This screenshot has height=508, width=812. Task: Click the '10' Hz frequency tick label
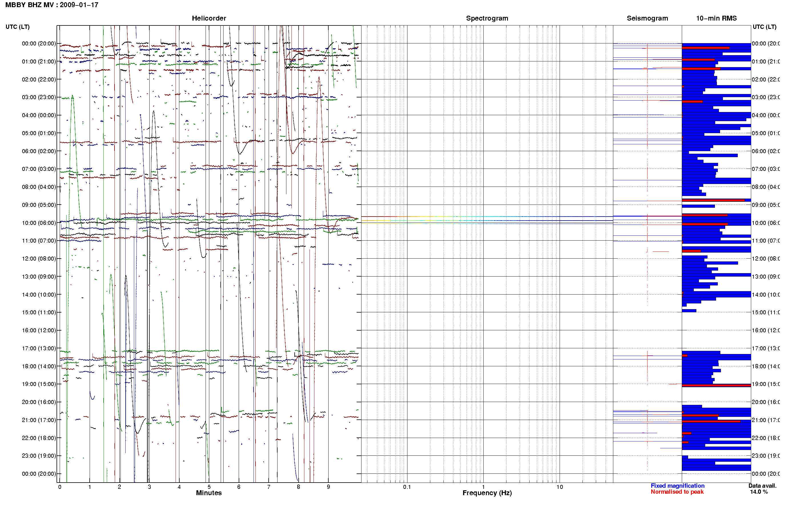[x=560, y=487]
